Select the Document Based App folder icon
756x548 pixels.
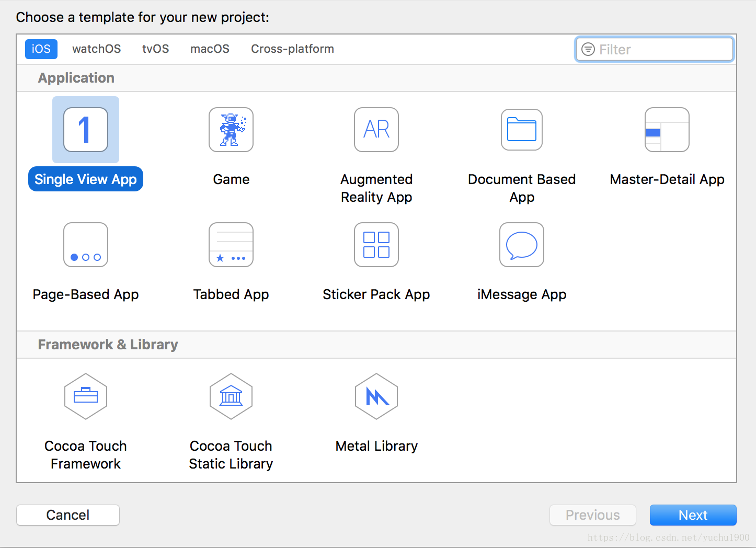(522, 130)
